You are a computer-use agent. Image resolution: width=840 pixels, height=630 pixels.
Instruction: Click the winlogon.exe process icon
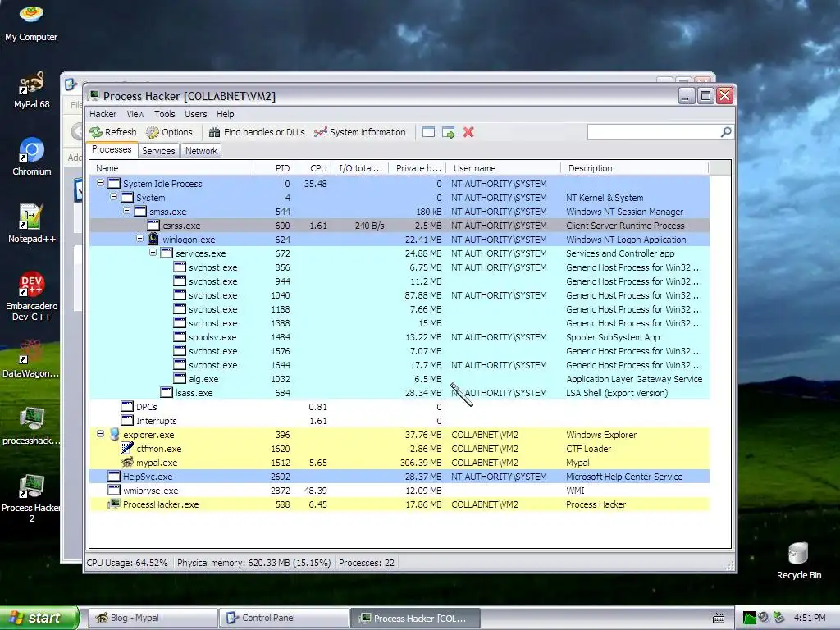tap(153, 239)
